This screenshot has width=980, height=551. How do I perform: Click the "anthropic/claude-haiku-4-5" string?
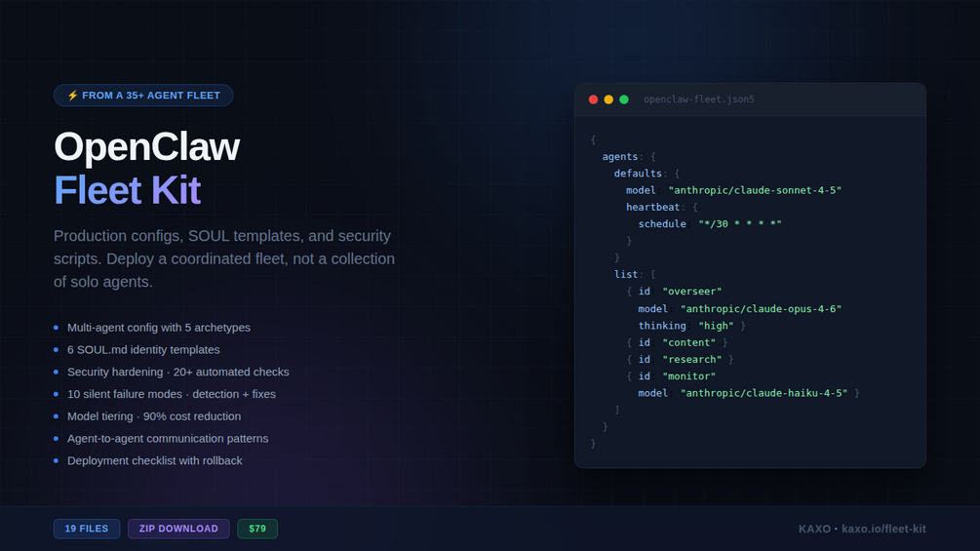(764, 393)
